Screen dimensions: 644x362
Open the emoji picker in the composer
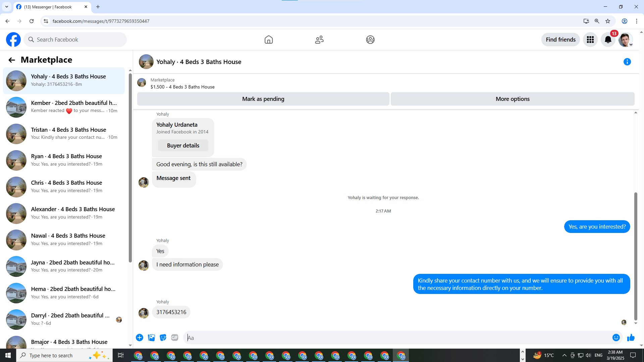tap(616, 338)
